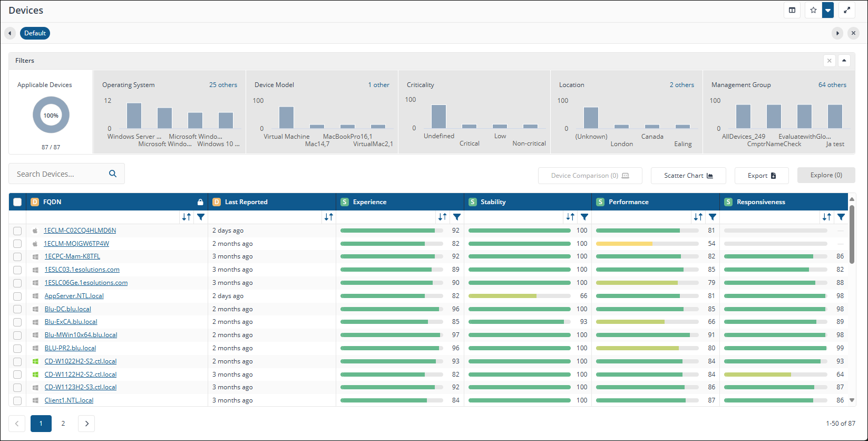This screenshot has height=441, width=868.
Task: Collapse the Filters panel
Action: coord(844,61)
